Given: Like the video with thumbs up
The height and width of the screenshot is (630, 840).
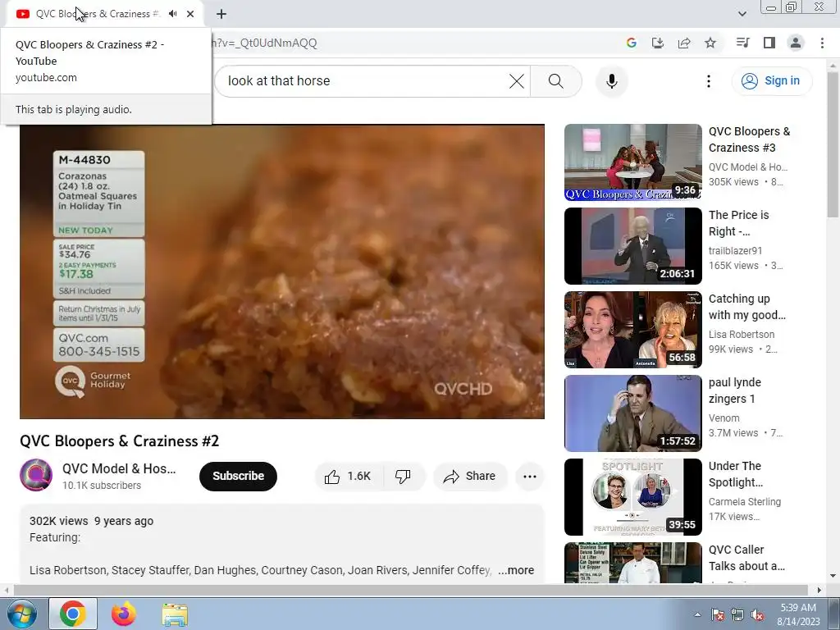Looking at the screenshot, I should pos(348,477).
